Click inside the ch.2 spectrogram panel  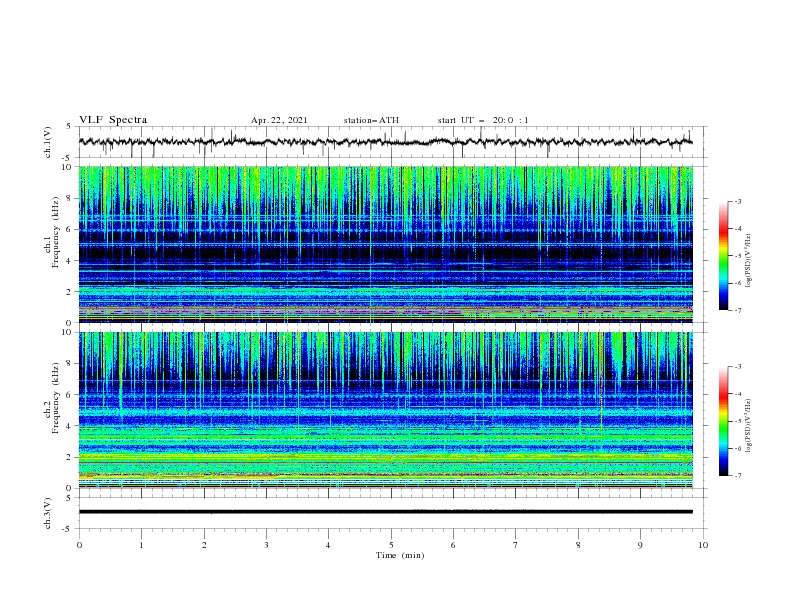coord(385,410)
